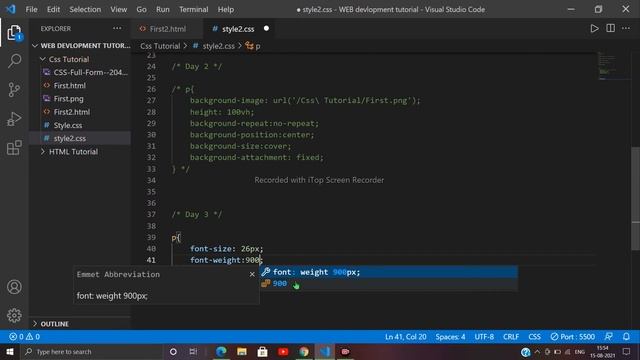Open the Run and Debug view
The image size is (640, 360).
click(x=14, y=119)
